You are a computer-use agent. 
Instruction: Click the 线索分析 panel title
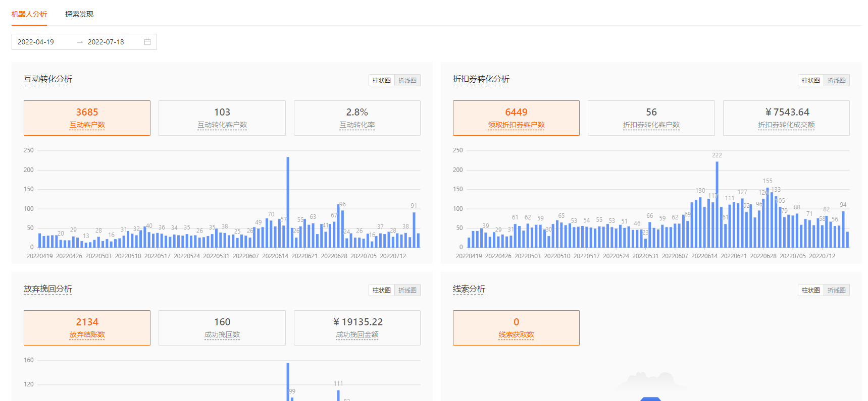tap(469, 289)
